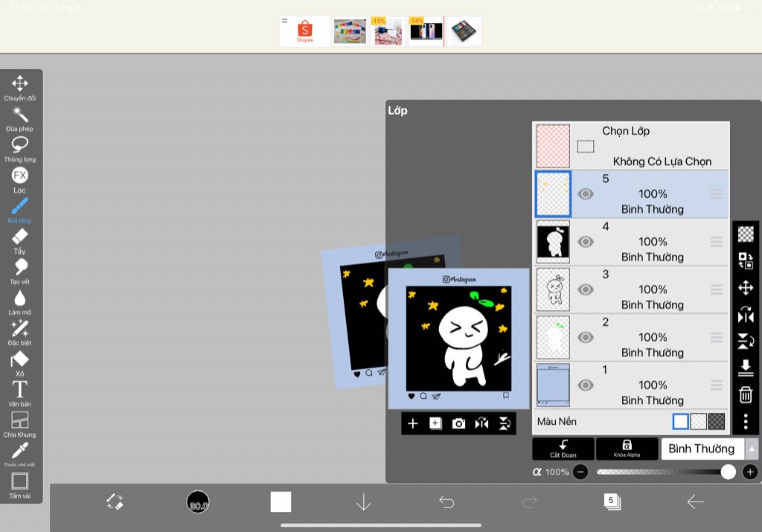Viewport: 762px width, 532px height.
Task: Select the Bút lông brush tool
Action: pyautogui.click(x=20, y=211)
